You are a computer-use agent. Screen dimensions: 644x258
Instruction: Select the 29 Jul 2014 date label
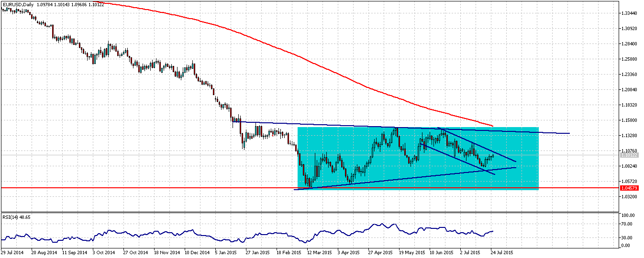pyautogui.click(x=12, y=252)
